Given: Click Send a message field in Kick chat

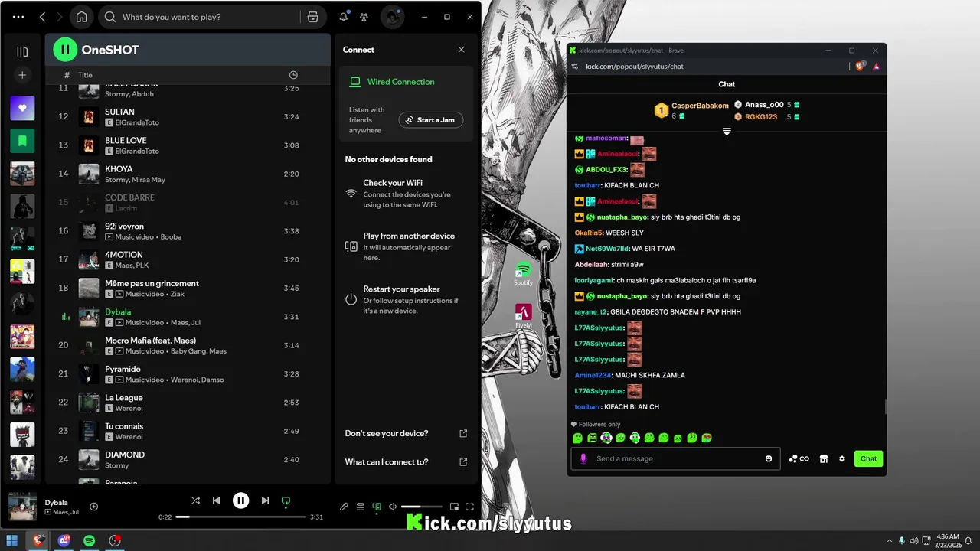Looking at the screenshot, I should click(x=676, y=458).
